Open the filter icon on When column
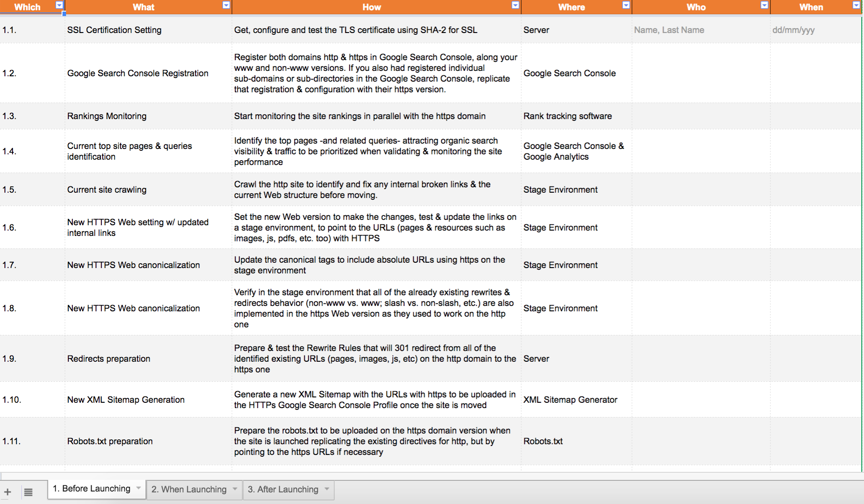This screenshot has width=864, height=504. [856, 5]
